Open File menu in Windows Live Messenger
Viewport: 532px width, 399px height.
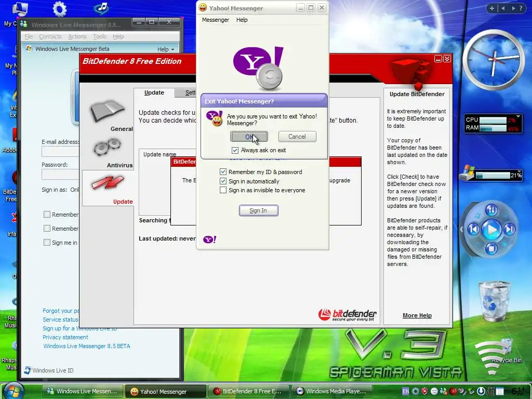(29, 36)
